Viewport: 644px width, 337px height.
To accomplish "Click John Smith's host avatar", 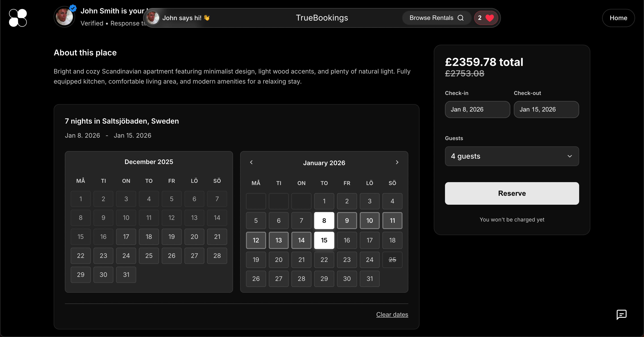I will tap(64, 17).
